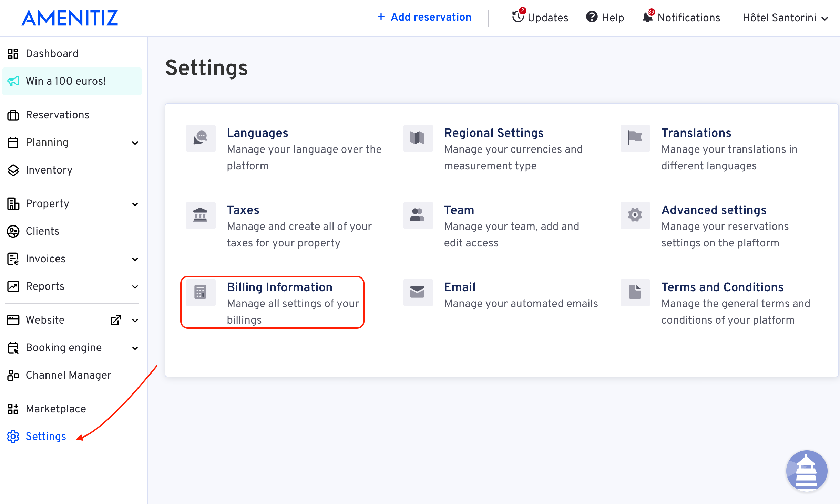
Task: Expand the Invoices submenu chevron
Action: click(135, 259)
